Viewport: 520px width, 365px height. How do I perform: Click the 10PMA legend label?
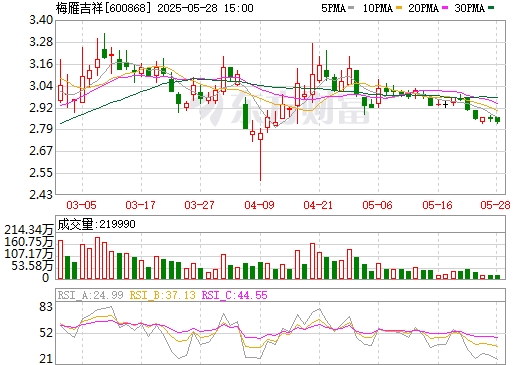coord(378,8)
